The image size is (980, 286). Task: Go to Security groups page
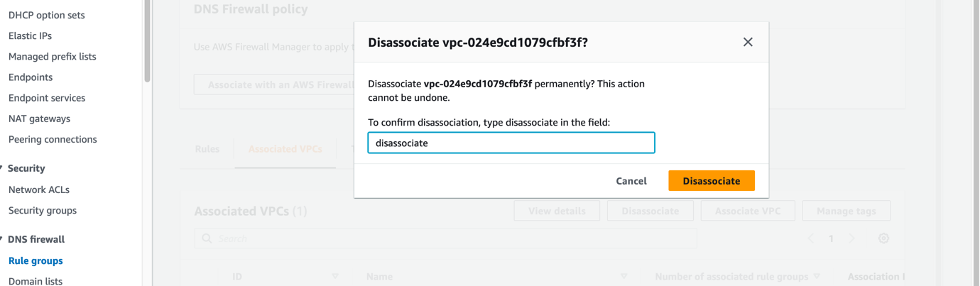pyautogui.click(x=43, y=210)
